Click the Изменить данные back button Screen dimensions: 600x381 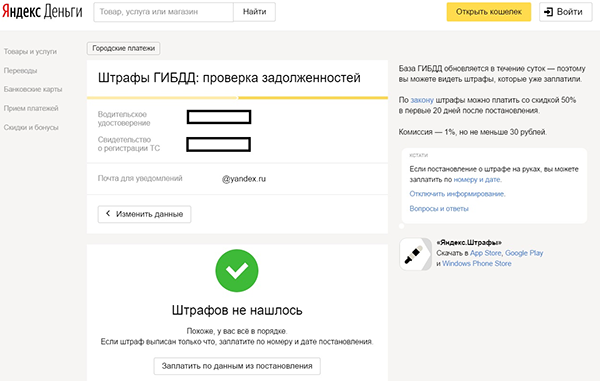[144, 214]
